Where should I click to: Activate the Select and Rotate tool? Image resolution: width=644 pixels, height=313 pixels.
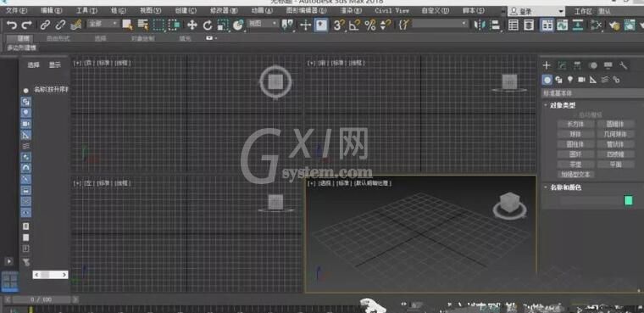(x=208, y=25)
